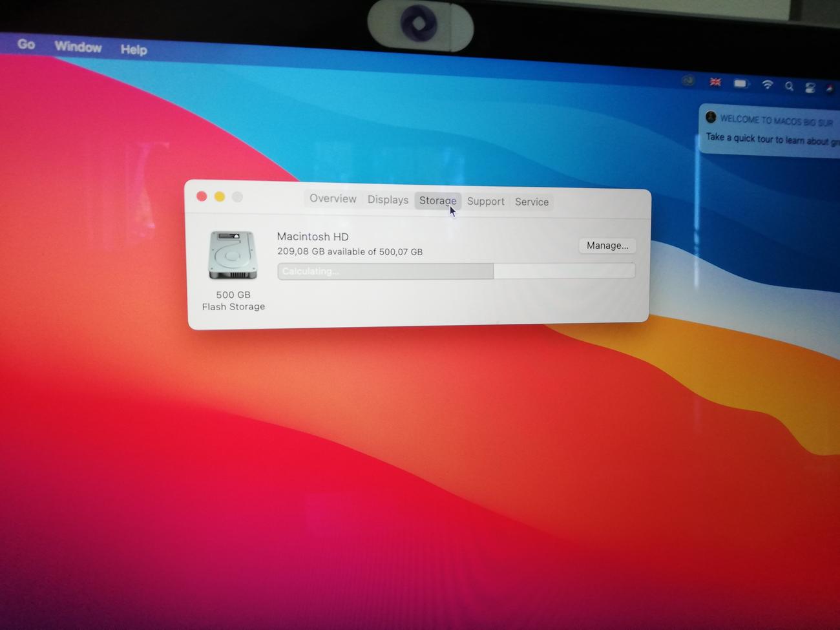
Task: Click the Siri icon in menu bar
Action: pyautogui.click(x=831, y=89)
